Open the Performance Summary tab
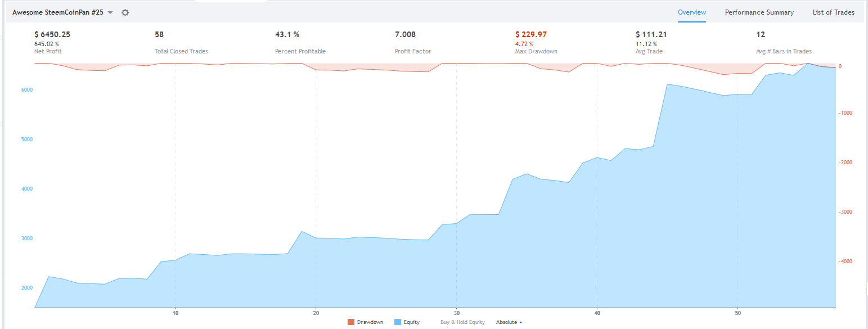 pyautogui.click(x=759, y=12)
